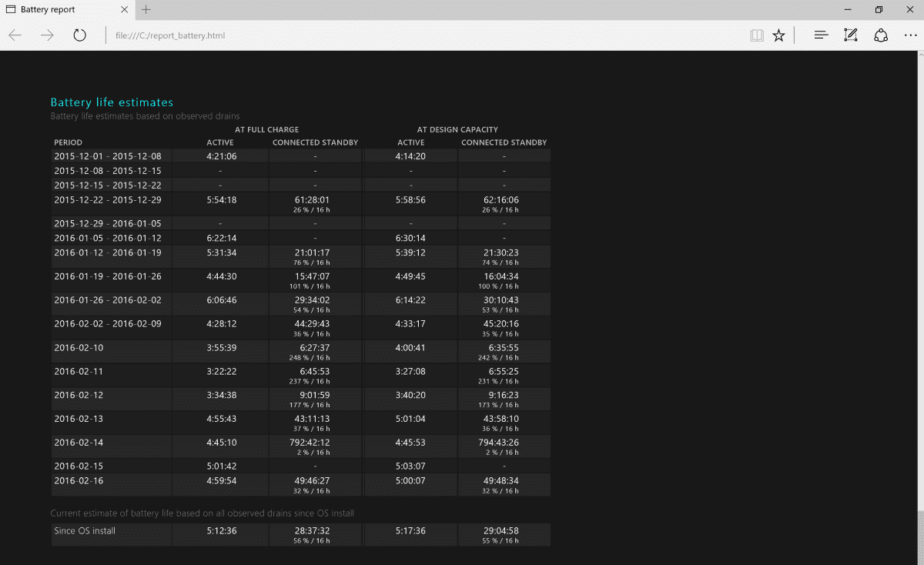
Task: Click active time value 5:54:18
Action: 221,200
